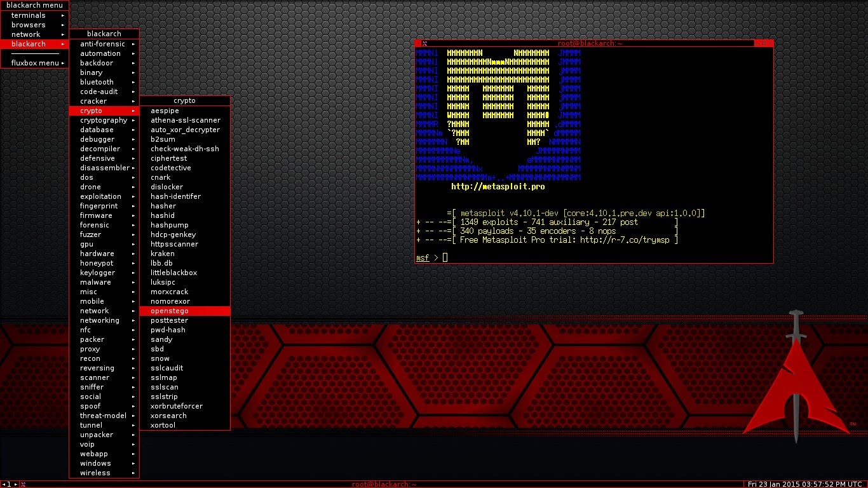Launch kraken
The image size is (868, 488).
[185, 254]
